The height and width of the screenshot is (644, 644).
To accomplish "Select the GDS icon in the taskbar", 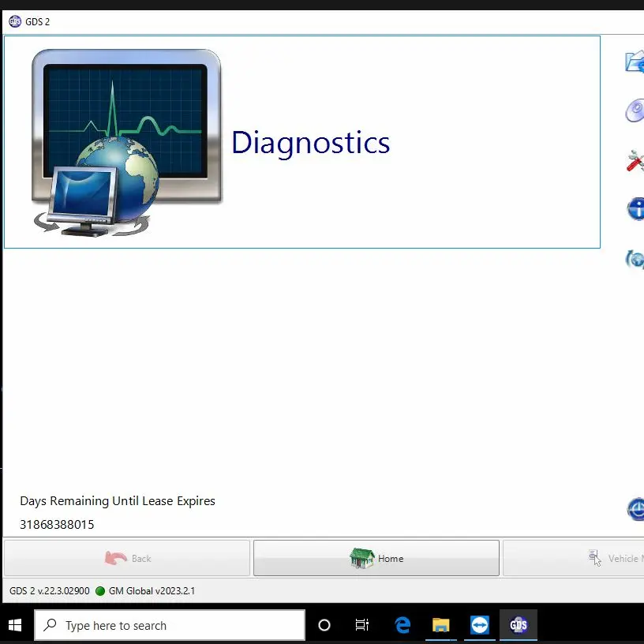I will [x=518, y=624].
